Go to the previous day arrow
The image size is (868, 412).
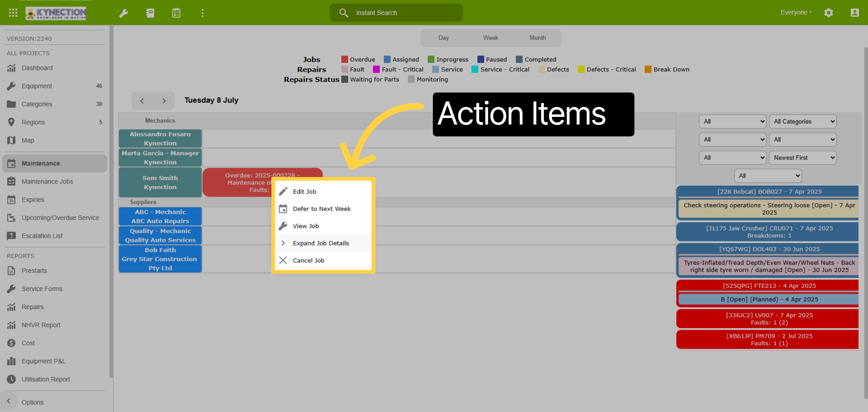click(142, 101)
